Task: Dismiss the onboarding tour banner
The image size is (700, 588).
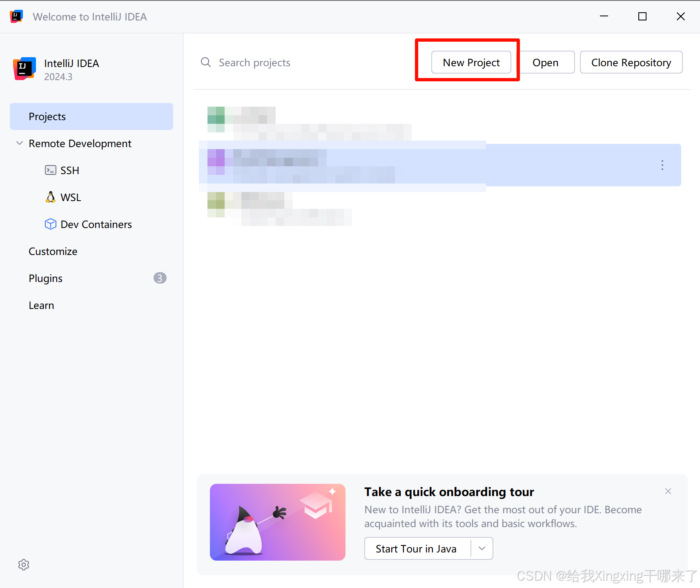Action: pos(668,491)
